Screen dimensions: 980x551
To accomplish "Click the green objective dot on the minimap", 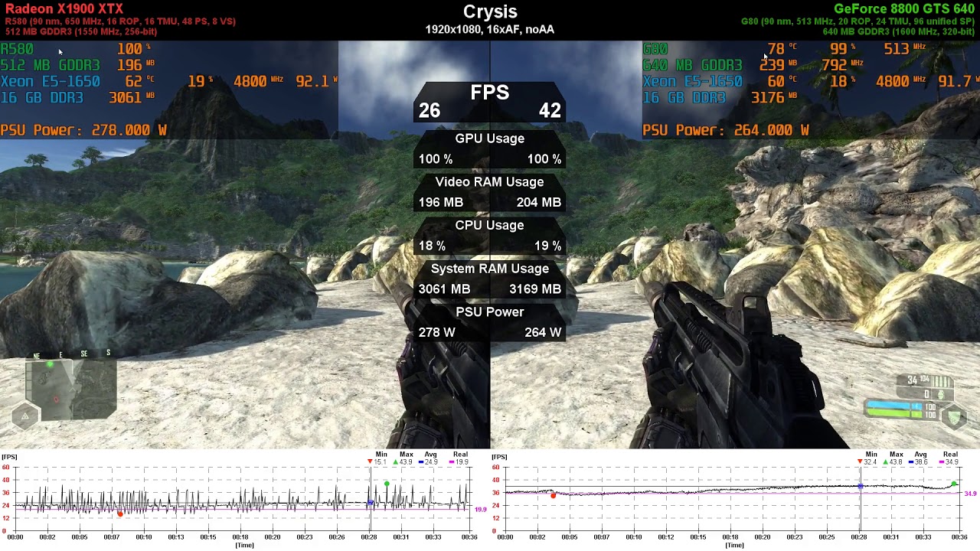I will tap(51, 365).
